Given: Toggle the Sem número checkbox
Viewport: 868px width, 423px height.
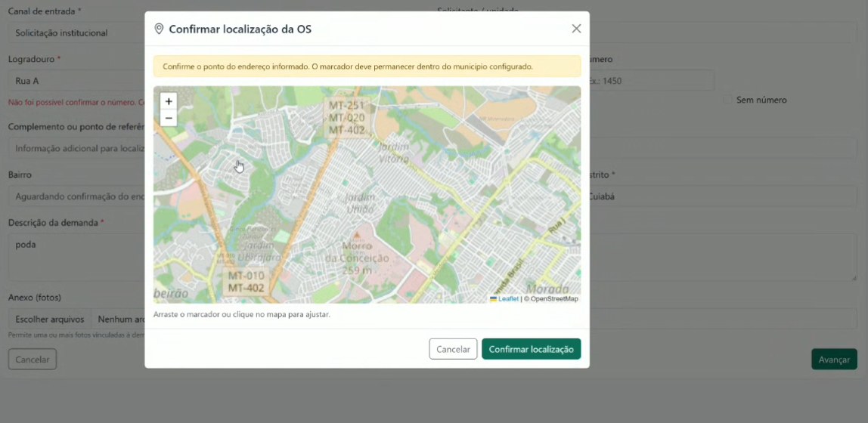Looking at the screenshot, I should [x=727, y=100].
